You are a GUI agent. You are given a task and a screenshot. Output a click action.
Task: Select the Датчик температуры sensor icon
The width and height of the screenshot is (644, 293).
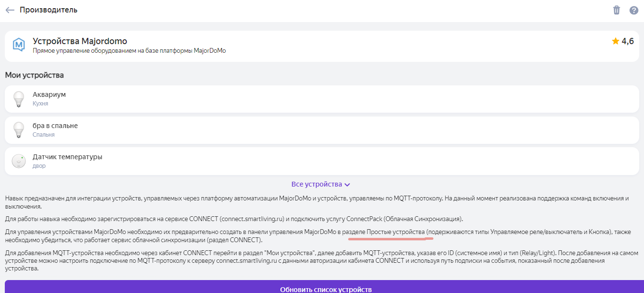pyautogui.click(x=18, y=161)
